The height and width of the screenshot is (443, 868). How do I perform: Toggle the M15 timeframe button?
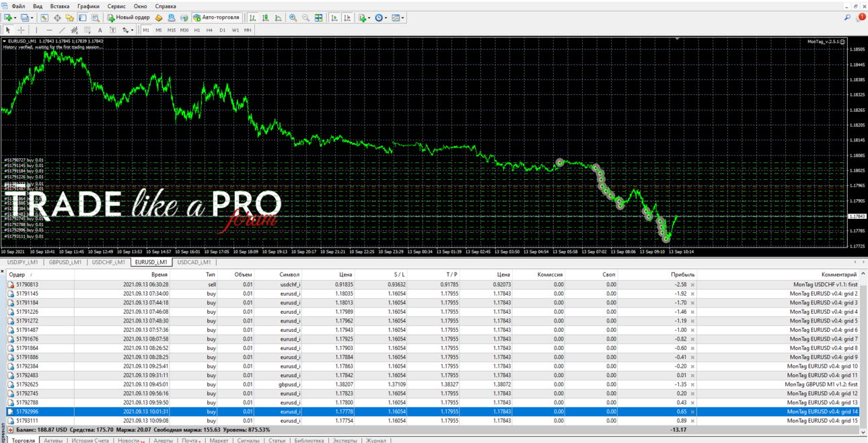pos(172,30)
